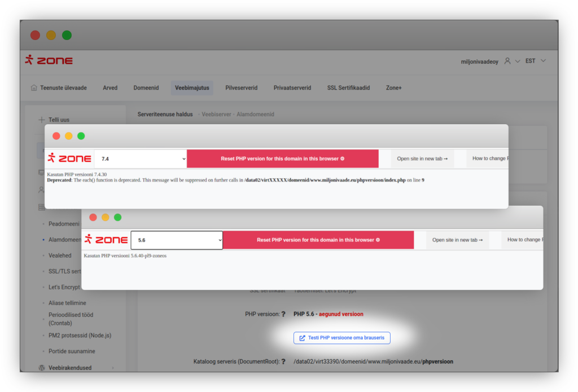578x392 pixels.
Task: Click the external link icon in Testi PHP button
Action: tap(303, 338)
